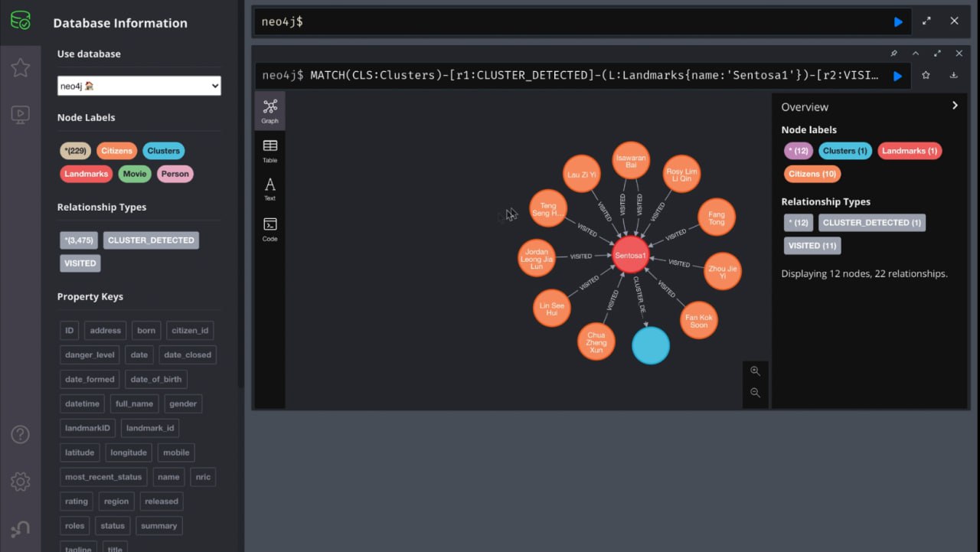Collapse the Overview panel chevron
Viewport: 980px width, 552px height.
coord(955,106)
